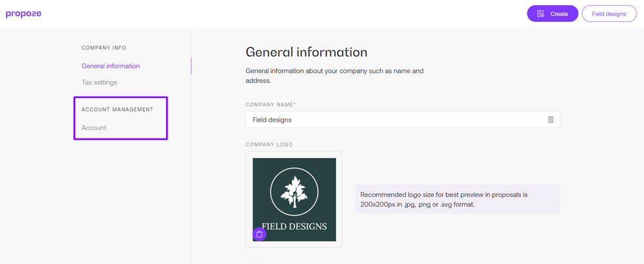This screenshot has width=644, height=264.
Task: Open Tax settings page
Action: coord(99,82)
